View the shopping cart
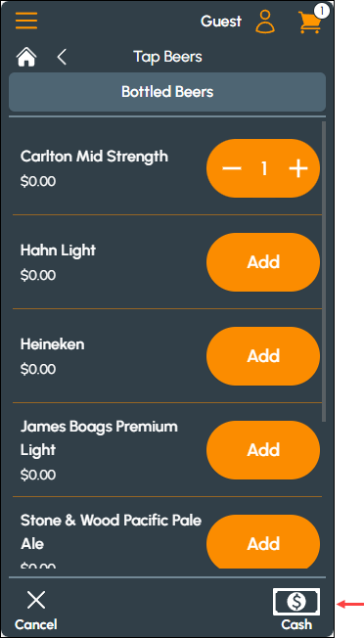This screenshot has height=638, width=364. [x=310, y=22]
